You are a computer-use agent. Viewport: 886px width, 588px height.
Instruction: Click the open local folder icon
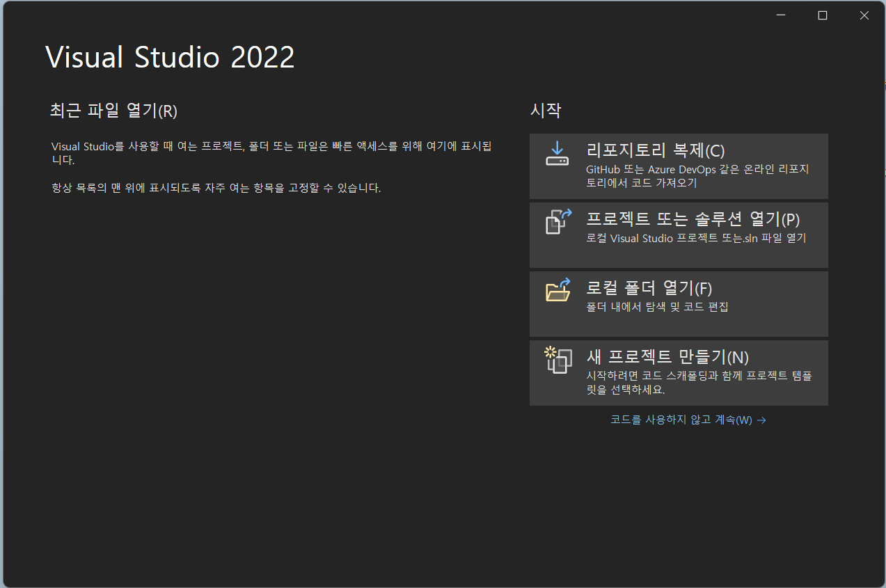[x=557, y=290]
